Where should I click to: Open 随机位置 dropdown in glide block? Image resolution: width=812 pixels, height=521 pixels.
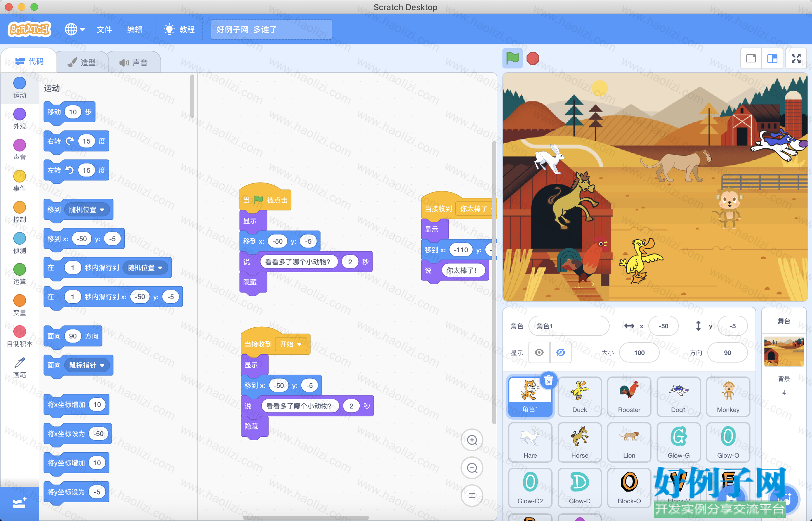pos(145,267)
